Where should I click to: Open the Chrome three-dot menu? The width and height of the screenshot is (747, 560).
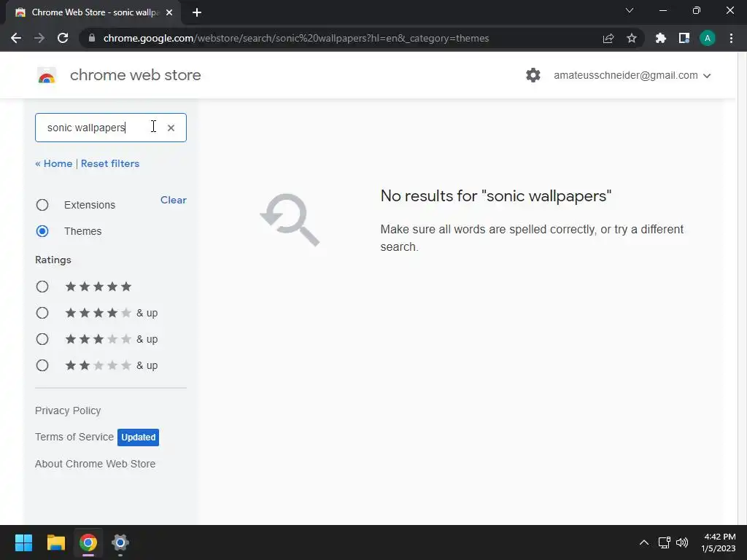point(731,38)
